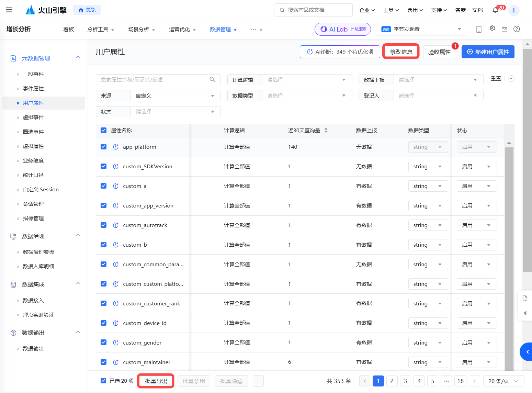Click the 重置 filter link
Screen dimensions: 532x393
[x=496, y=79]
